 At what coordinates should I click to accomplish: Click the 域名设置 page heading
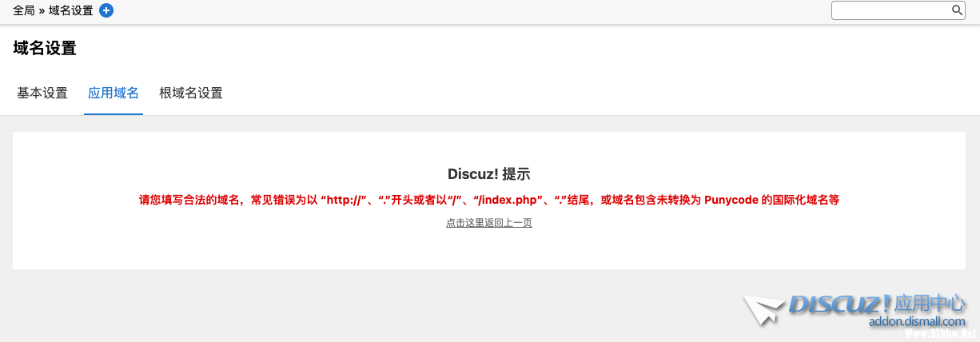(x=45, y=48)
